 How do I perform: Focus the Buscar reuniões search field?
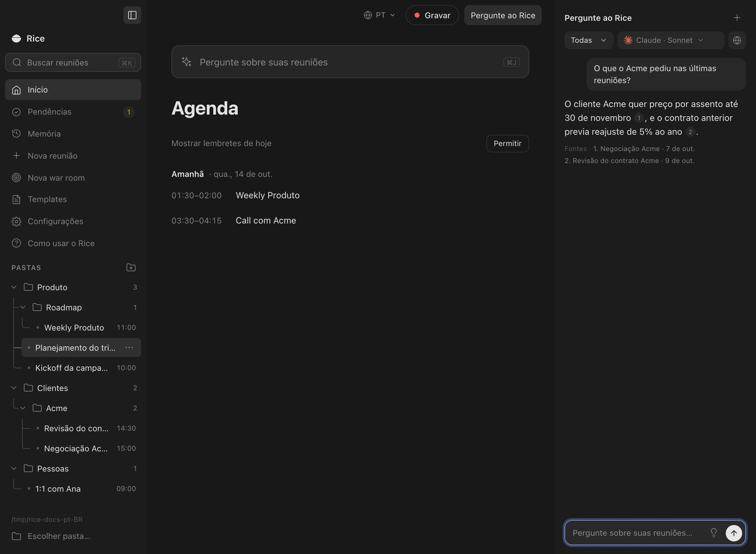click(73, 62)
